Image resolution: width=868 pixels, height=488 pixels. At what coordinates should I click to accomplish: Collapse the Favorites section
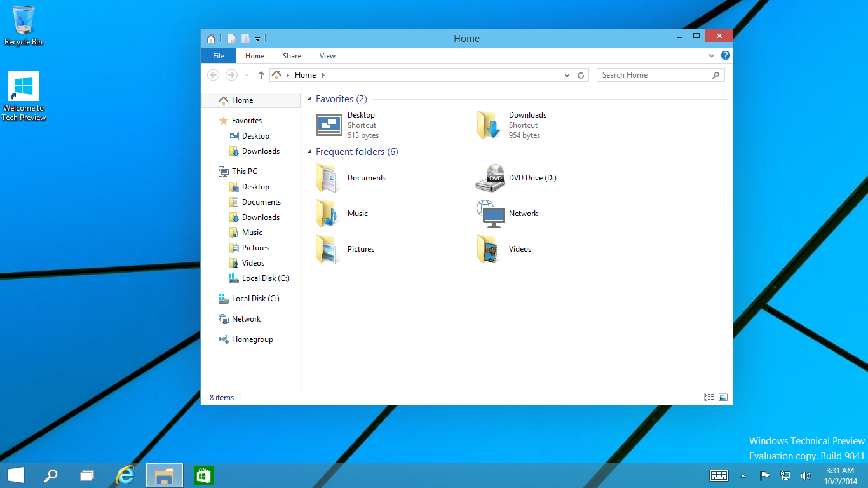[309, 99]
